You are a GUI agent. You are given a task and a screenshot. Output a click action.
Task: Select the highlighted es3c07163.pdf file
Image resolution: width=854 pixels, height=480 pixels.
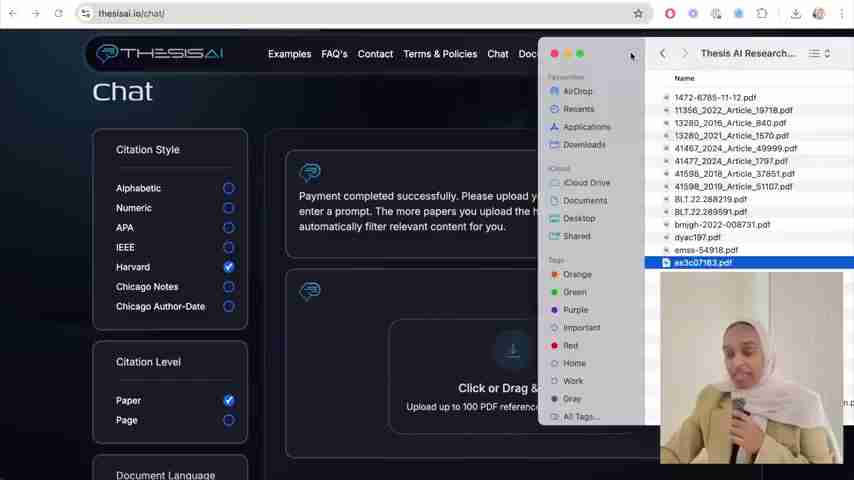coord(703,263)
